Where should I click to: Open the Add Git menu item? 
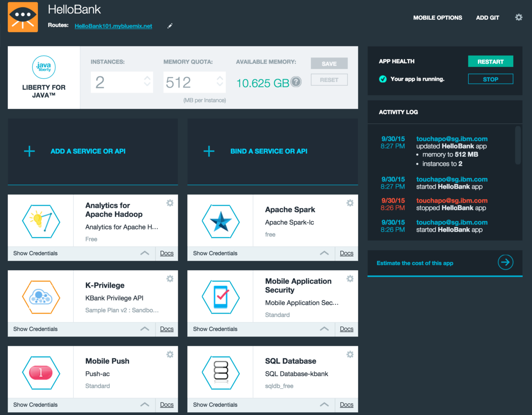tap(487, 18)
